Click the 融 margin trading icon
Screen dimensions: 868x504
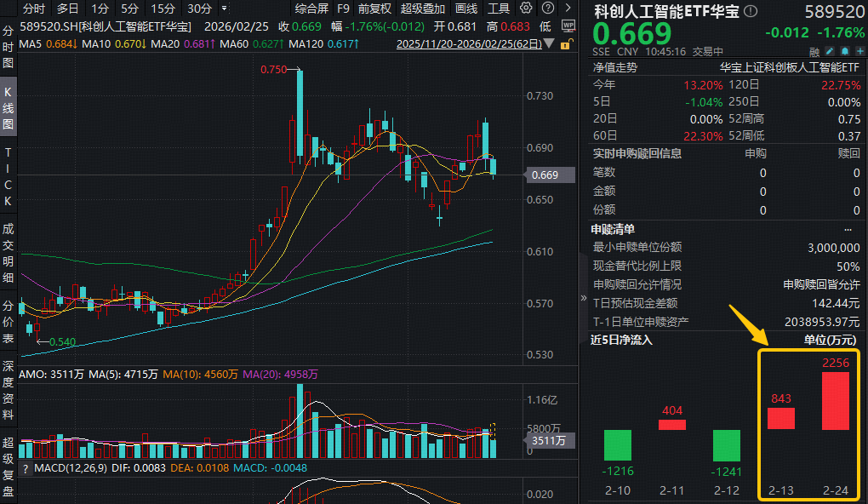pos(815,51)
